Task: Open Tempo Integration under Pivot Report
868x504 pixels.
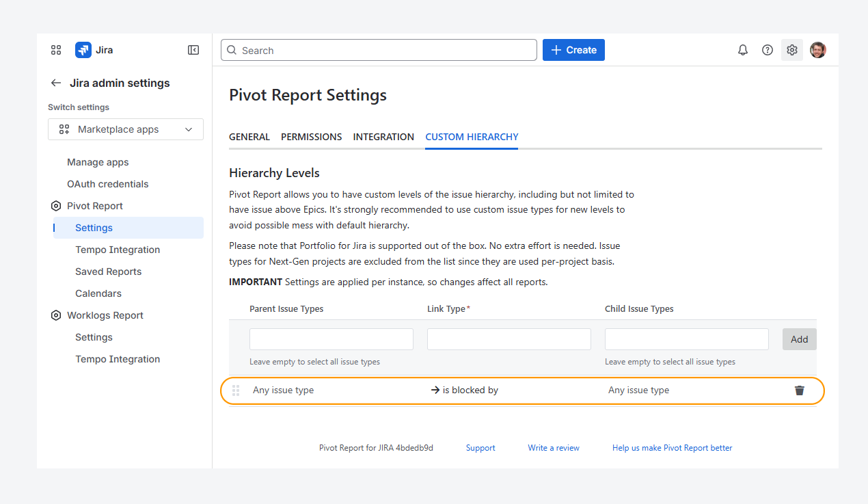Action: 118,250
